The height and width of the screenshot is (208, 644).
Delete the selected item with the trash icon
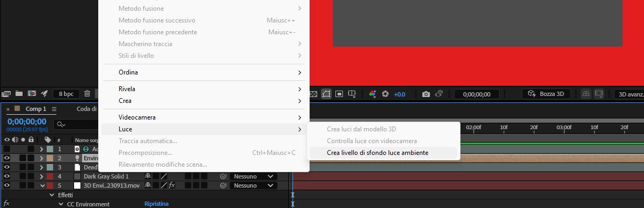(87, 94)
